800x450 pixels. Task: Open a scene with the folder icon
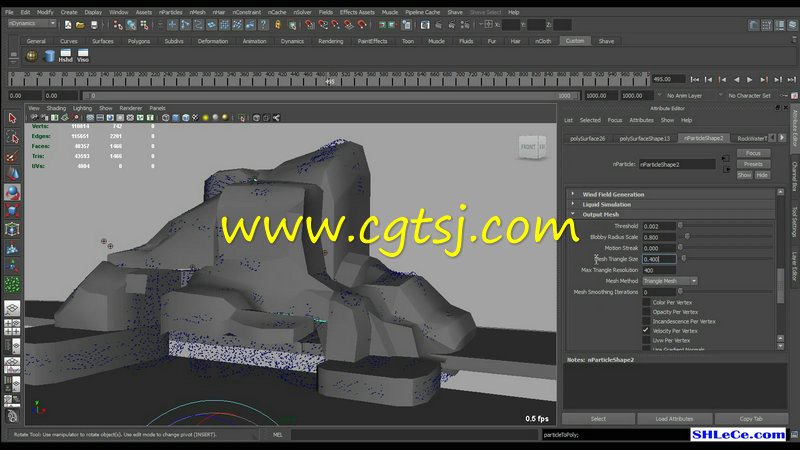81,24
